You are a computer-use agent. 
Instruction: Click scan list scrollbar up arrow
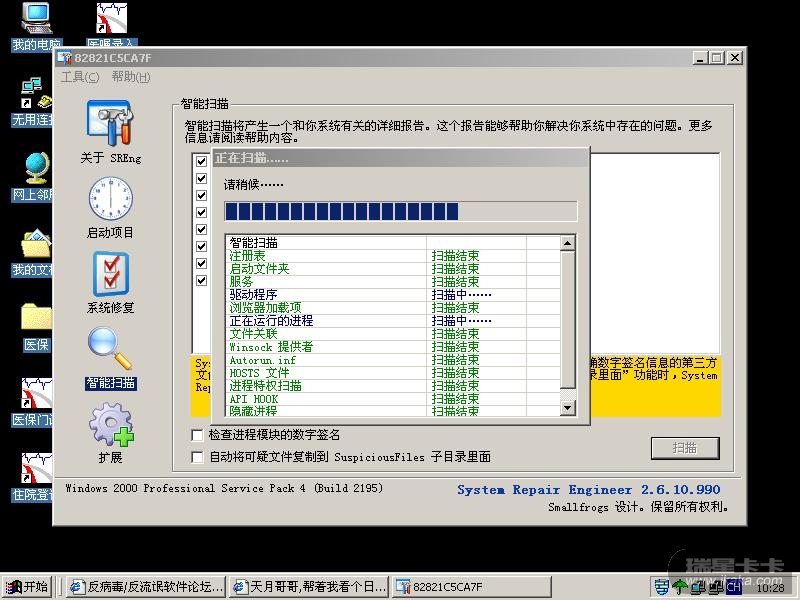(567, 243)
